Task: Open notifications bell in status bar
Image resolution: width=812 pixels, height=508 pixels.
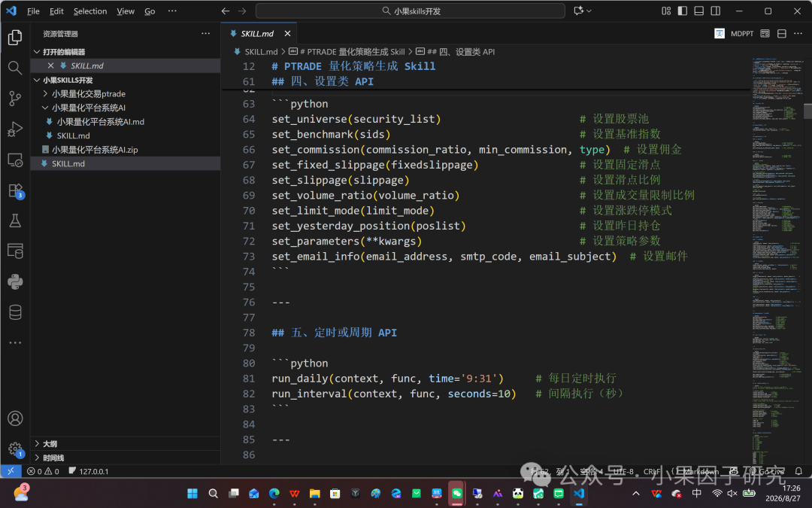Action: pyautogui.click(x=798, y=471)
